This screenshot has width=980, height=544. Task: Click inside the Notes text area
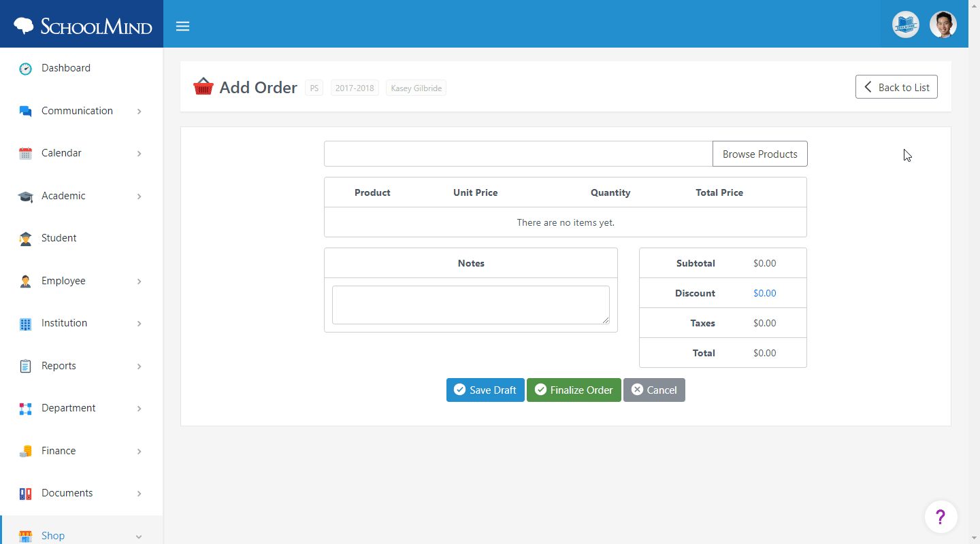[470, 304]
